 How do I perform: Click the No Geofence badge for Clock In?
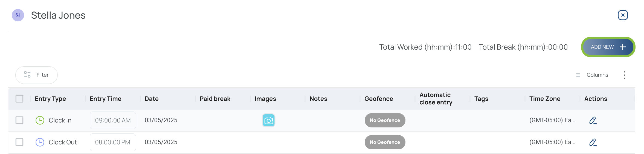click(x=385, y=120)
